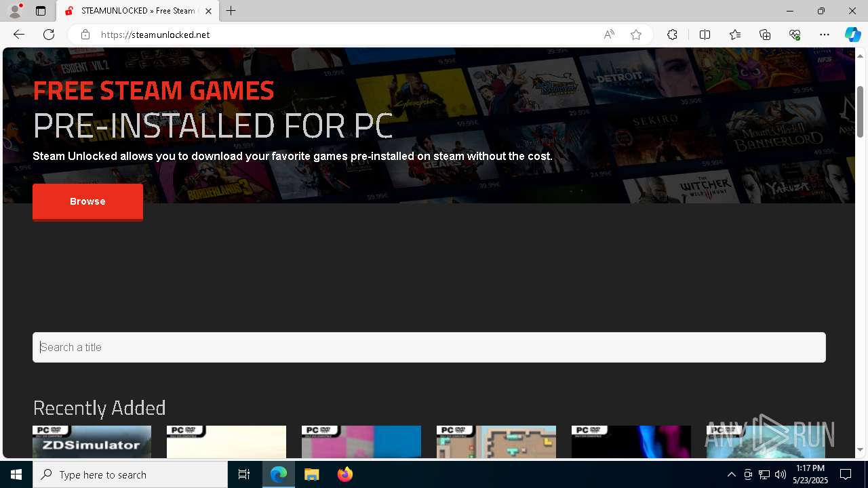
Task: Open Collections icon
Action: point(765,35)
